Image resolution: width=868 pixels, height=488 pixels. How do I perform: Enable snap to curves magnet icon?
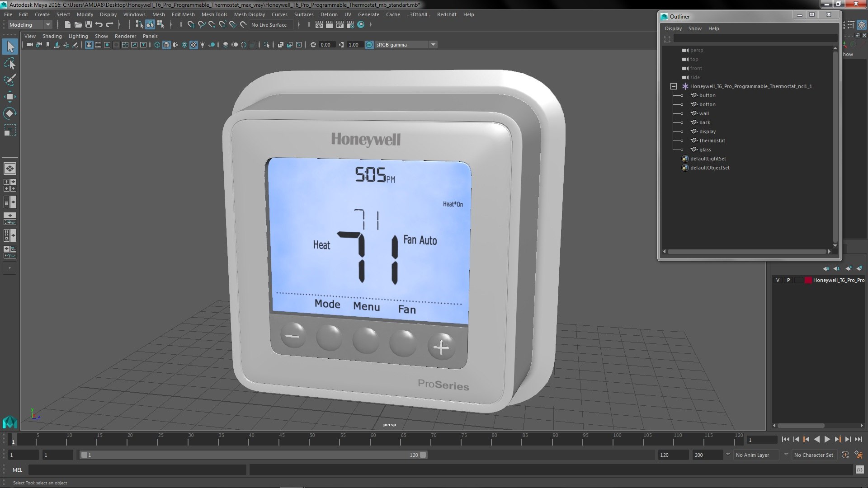pyautogui.click(x=202, y=25)
